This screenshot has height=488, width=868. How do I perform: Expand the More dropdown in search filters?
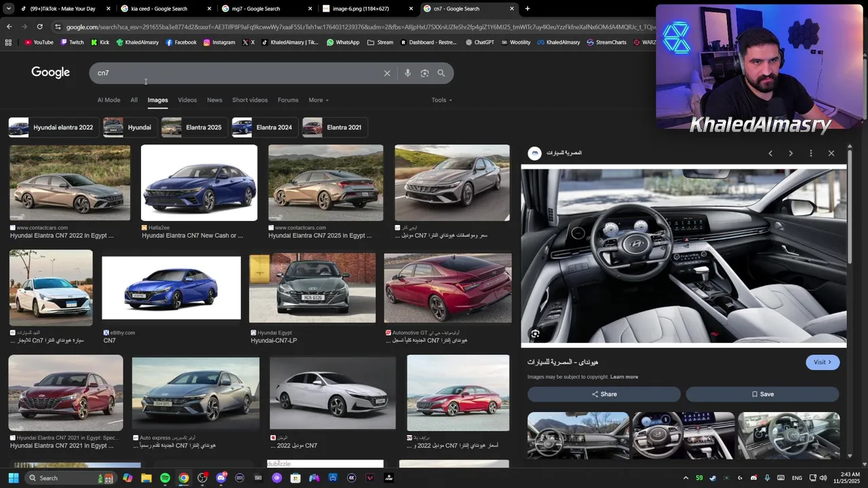pos(318,100)
